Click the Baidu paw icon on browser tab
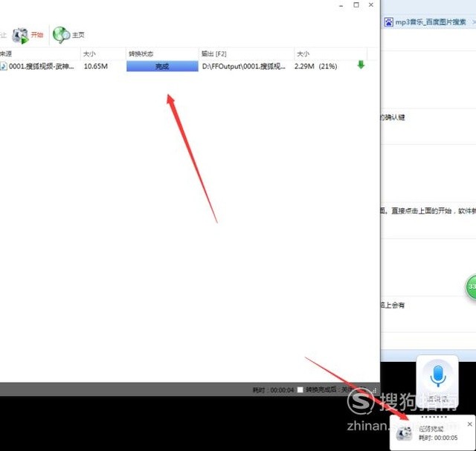476x451 pixels. pos(388,22)
